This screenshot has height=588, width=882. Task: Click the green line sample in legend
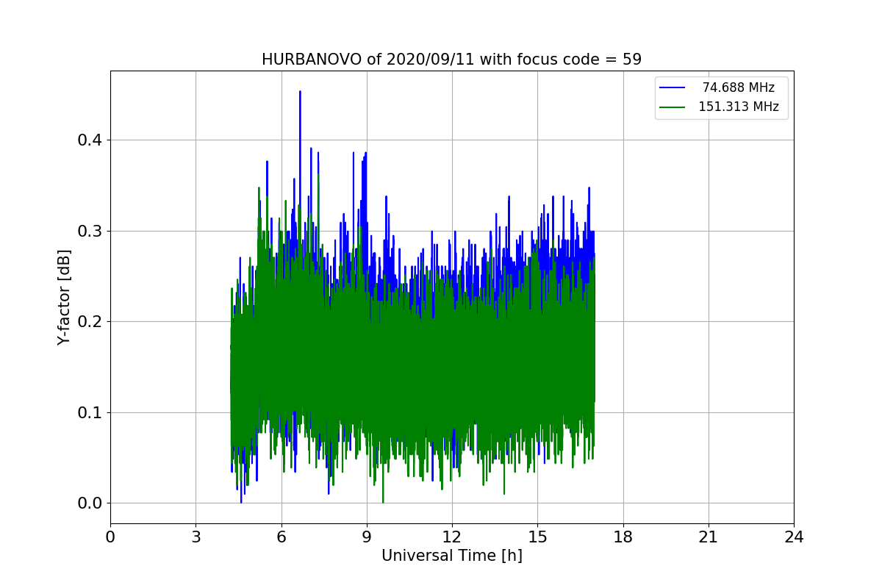coord(673,107)
